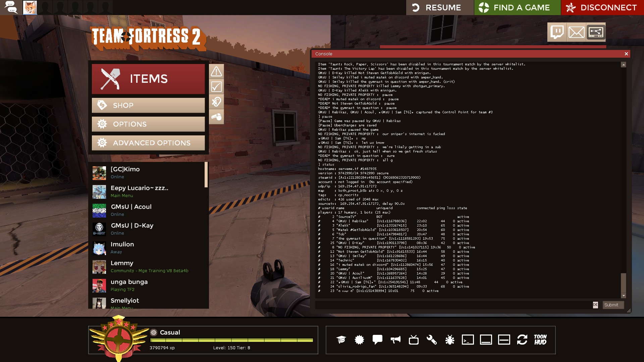Screen dimensions: 644x362
Task: Click the training graduation cap icon
Action: click(x=341, y=340)
